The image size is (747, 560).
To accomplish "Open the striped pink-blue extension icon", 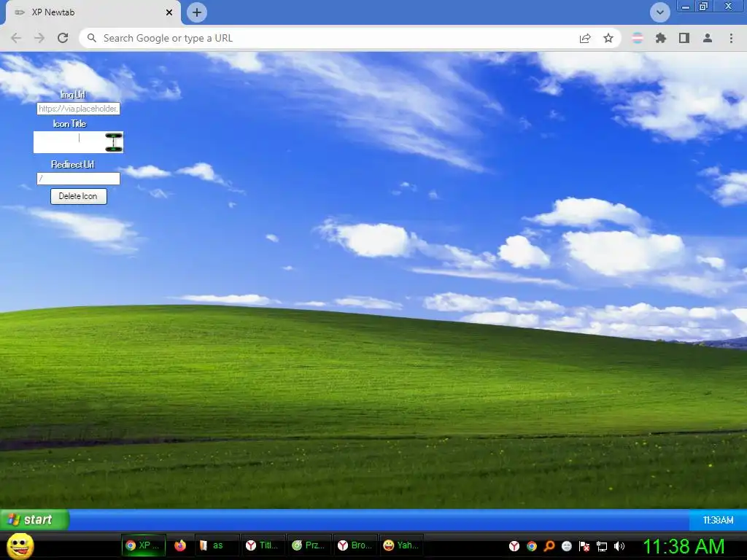I will (x=638, y=38).
